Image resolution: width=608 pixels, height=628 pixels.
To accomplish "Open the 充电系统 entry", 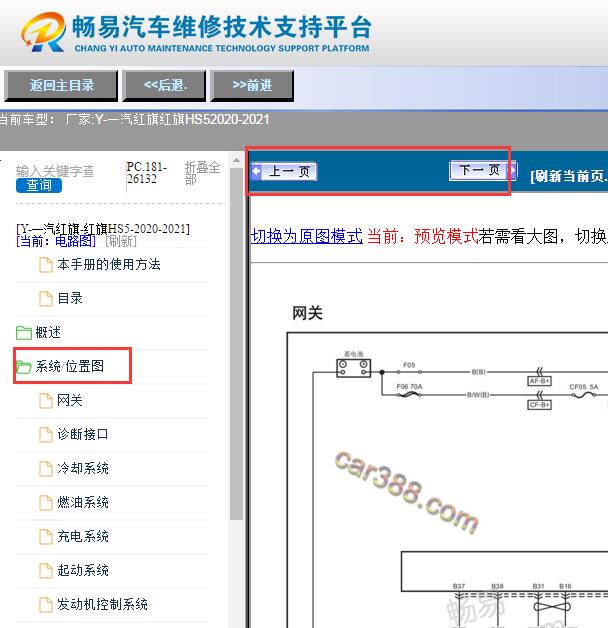I will click(x=83, y=536).
